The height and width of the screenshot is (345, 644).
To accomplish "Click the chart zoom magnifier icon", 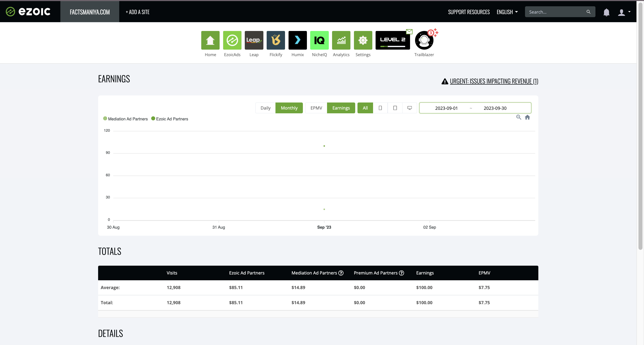I will tap(519, 117).
